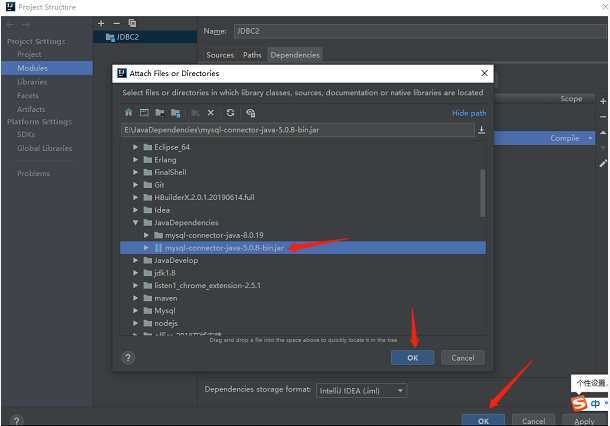Expand the mysql-connector-java-5.0.8-bin.jar node
The width and height of the screenshot is (610, 426).
pos(146,247)
